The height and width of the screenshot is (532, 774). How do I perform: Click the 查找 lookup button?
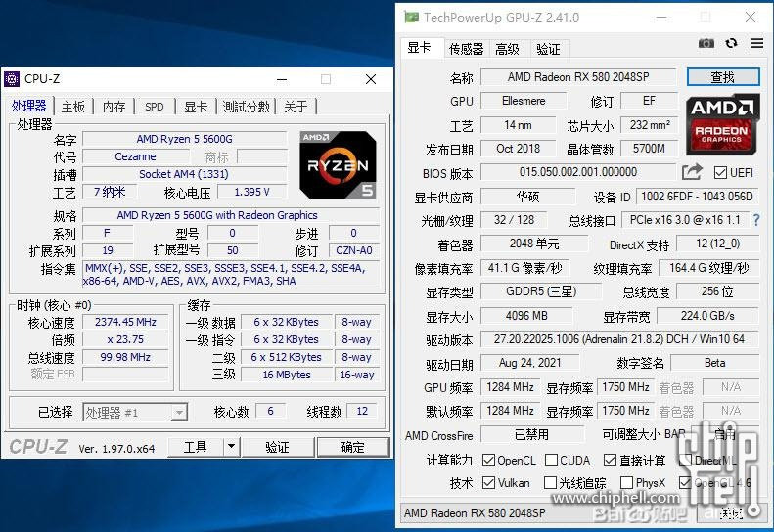723,77
